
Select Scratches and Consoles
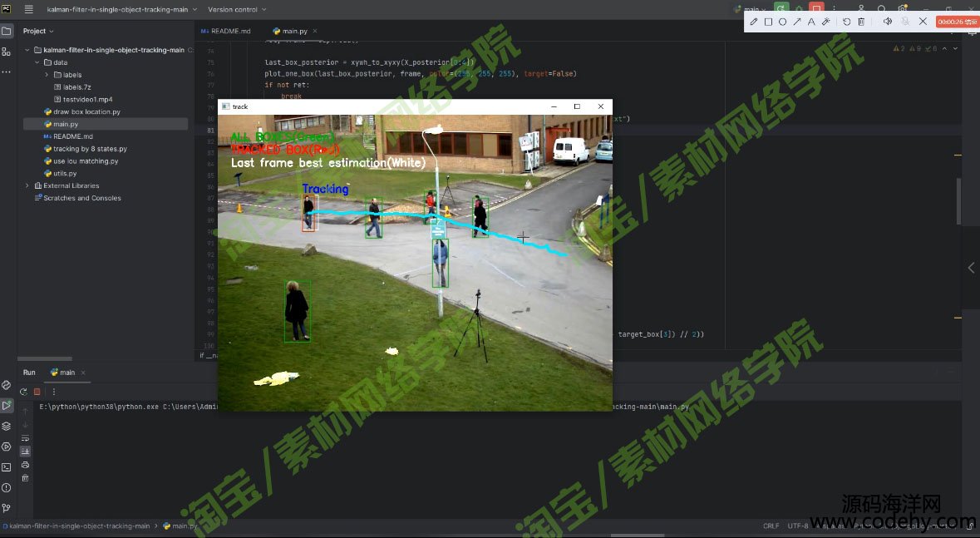pos(77,198)
